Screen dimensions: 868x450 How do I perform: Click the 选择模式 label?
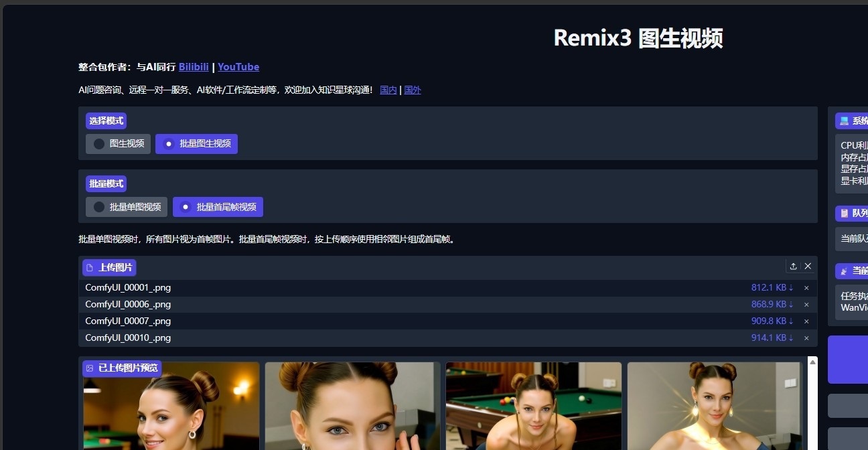tap(106, 121)
